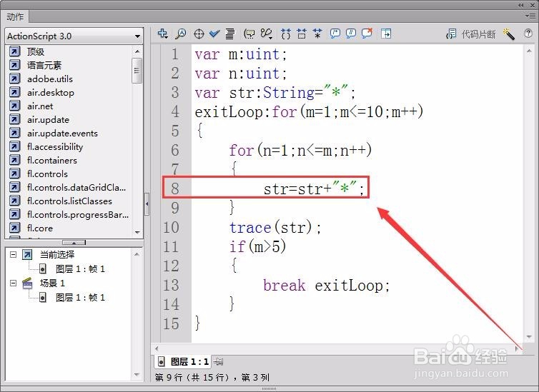This screenshot has width=539, height=392.
Task: Collapse between braces icon
Action: tap(286, 34)
